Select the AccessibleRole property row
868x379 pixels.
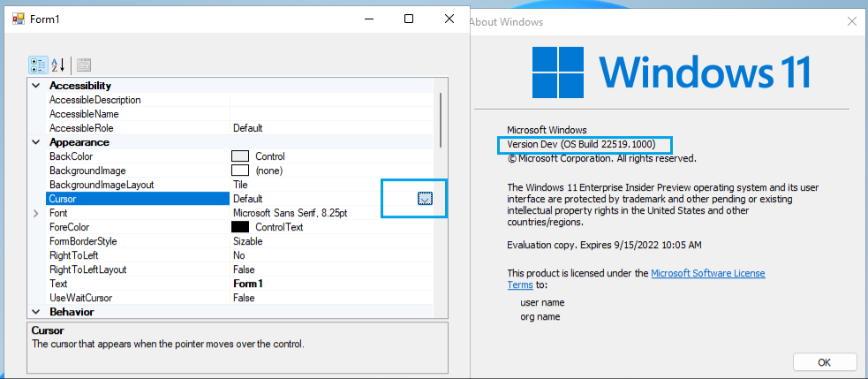239,129
